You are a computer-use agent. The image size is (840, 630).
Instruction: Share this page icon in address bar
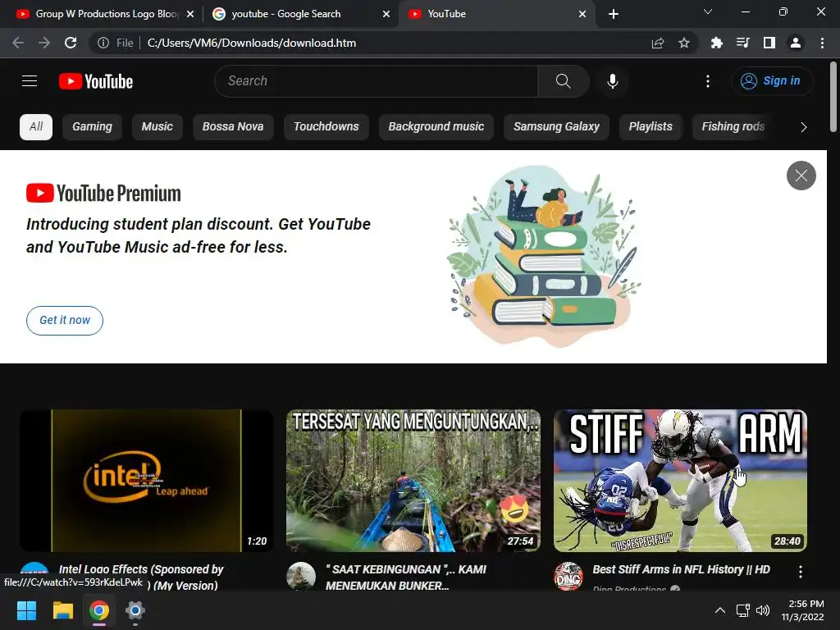[x=658, y=43]
